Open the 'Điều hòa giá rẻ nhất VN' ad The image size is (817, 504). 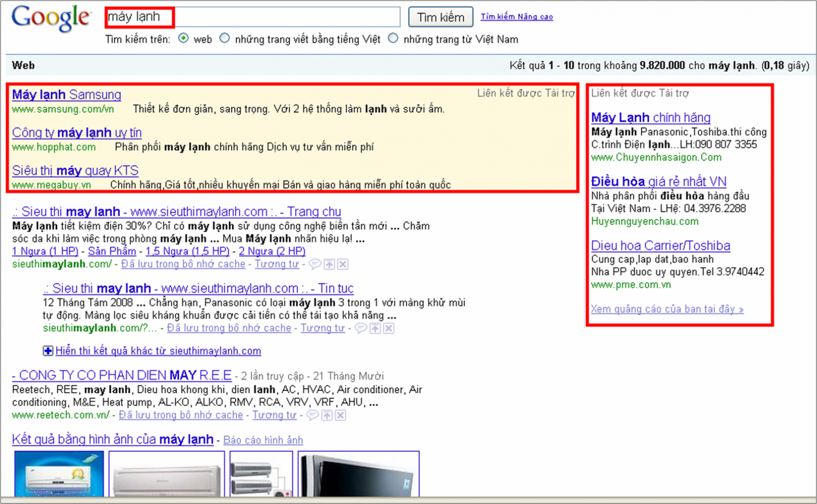[659, 182]
